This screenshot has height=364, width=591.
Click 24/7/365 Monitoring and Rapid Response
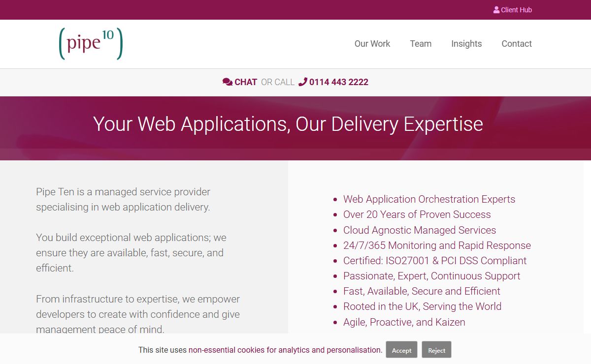click(437, 245)
